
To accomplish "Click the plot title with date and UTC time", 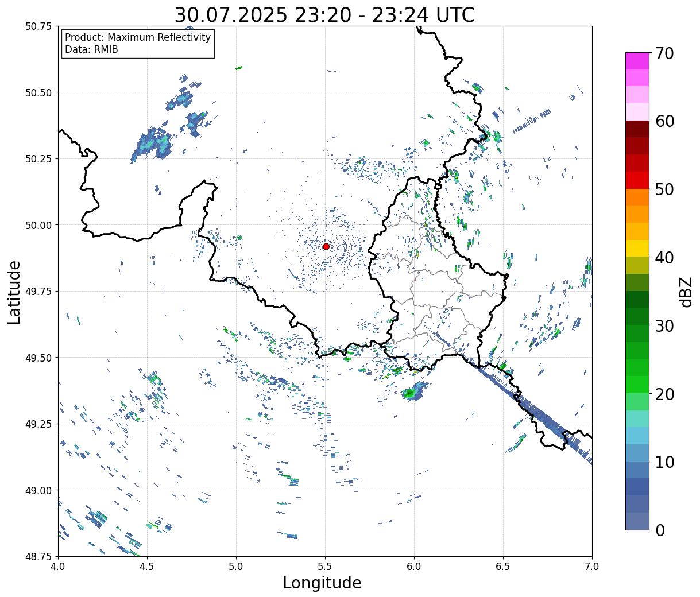I will tap(324, 14).
